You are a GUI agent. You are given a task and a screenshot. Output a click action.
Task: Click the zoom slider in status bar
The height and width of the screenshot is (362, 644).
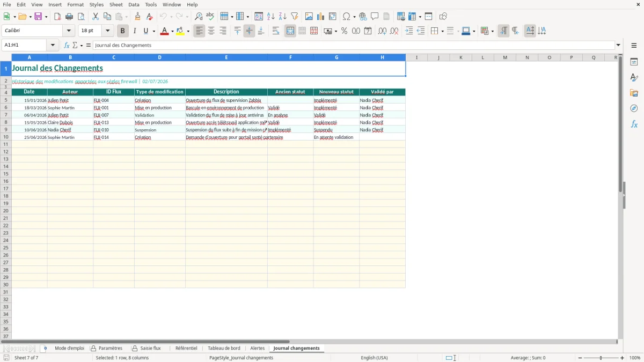point(601,358)
